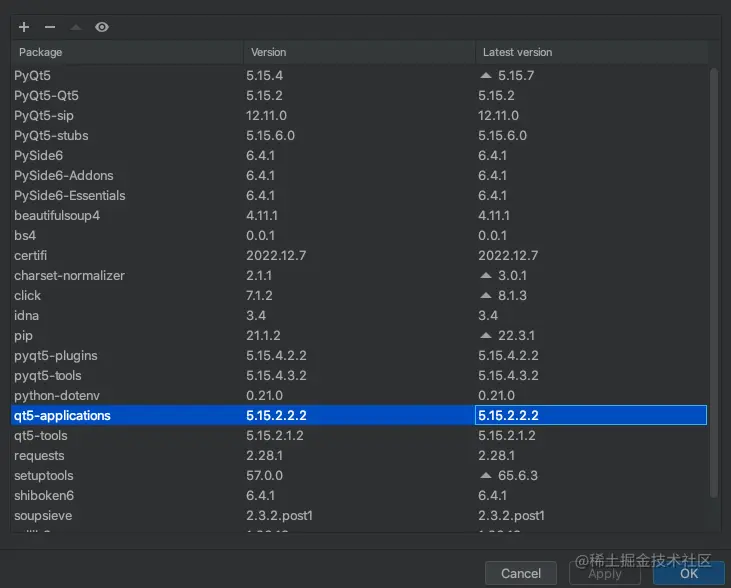Click upgrade arrow next to PyQt5 5.15.7
This screenshot has height=588, width=731.
(x=486, y=75)
